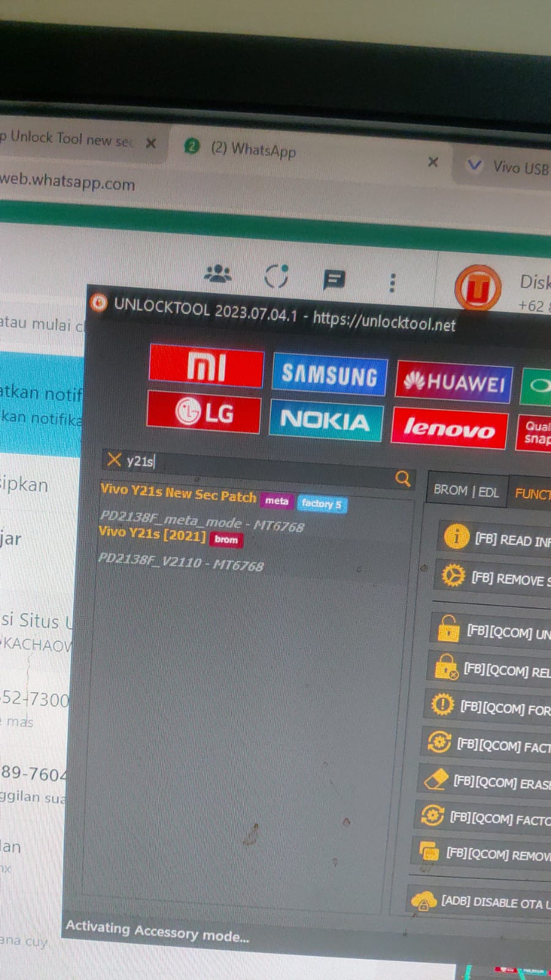551x980 pixels.
Task: Open the WhatsApp three-dot menu
Action: pyautogui.click(x=392, y=283)
